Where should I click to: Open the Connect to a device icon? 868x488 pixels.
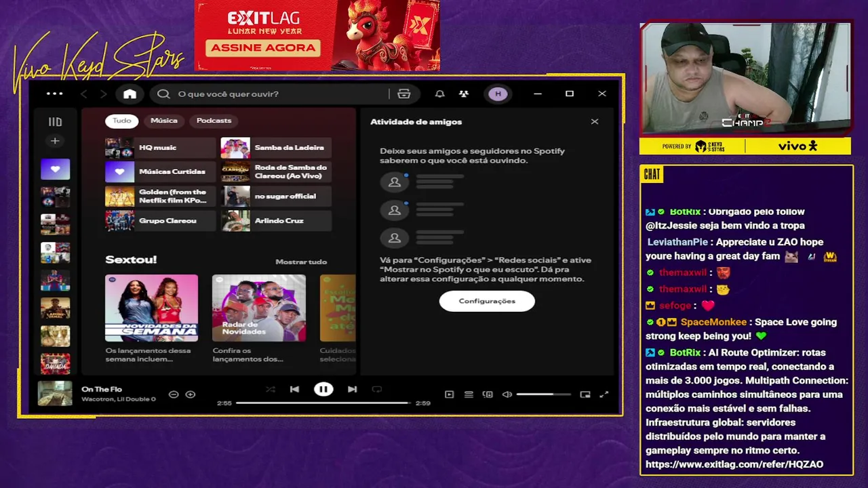tap(488, 394)
